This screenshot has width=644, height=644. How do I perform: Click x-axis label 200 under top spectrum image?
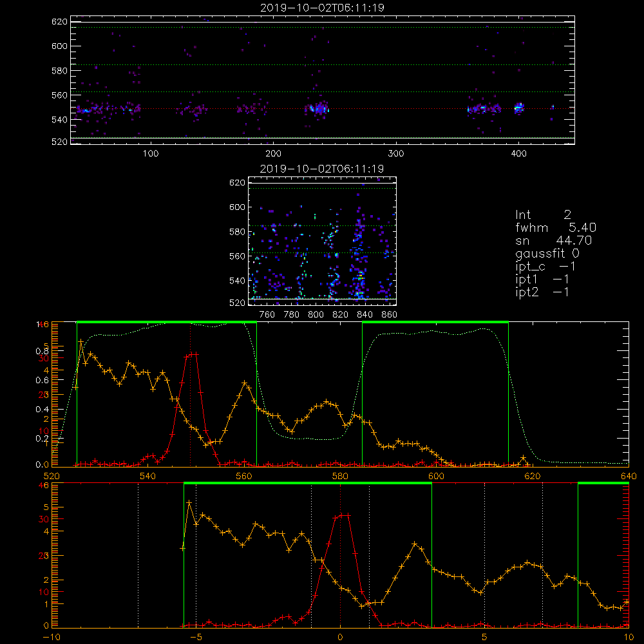pyautogui.click(x=274, y=153)
